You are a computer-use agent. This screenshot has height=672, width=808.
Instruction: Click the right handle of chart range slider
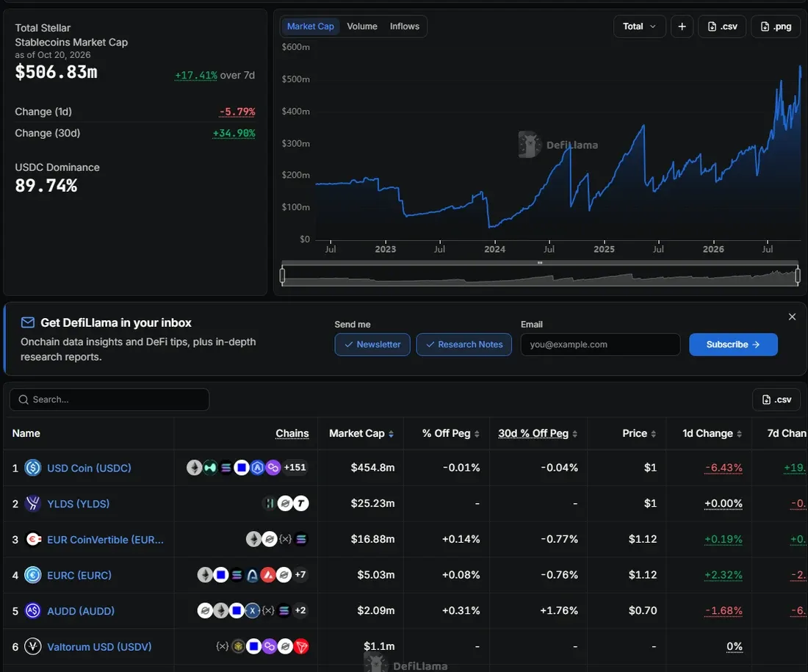(798, 275)
